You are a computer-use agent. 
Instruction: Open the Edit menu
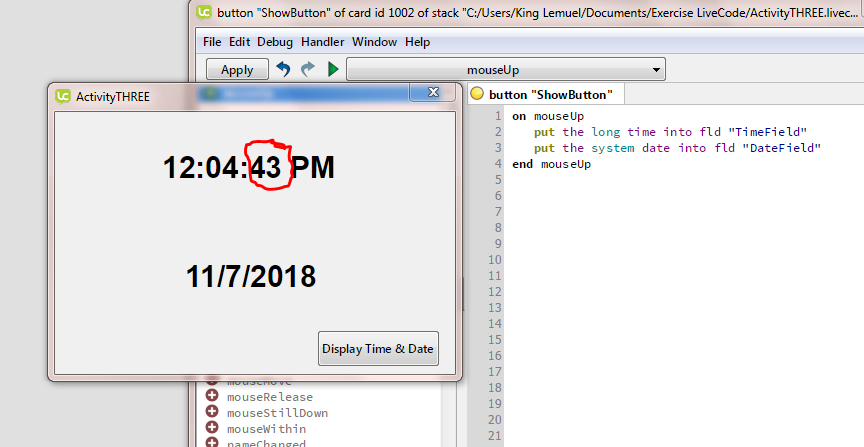240,42
